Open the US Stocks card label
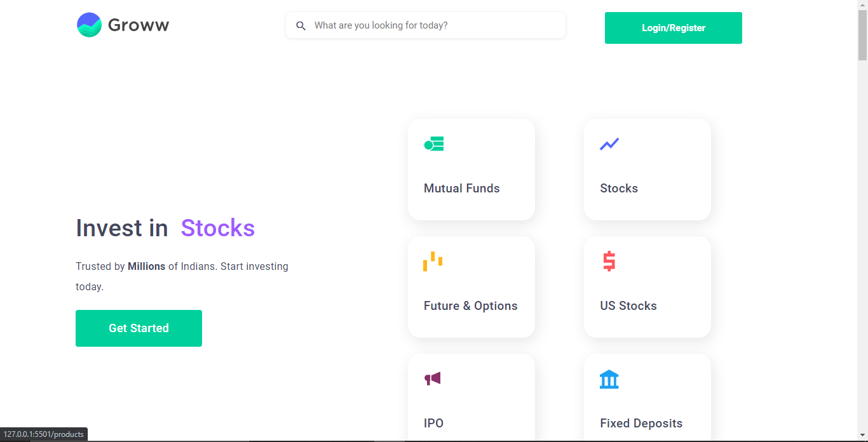Screen dimensions: 868x442 [x=628, y=306]
